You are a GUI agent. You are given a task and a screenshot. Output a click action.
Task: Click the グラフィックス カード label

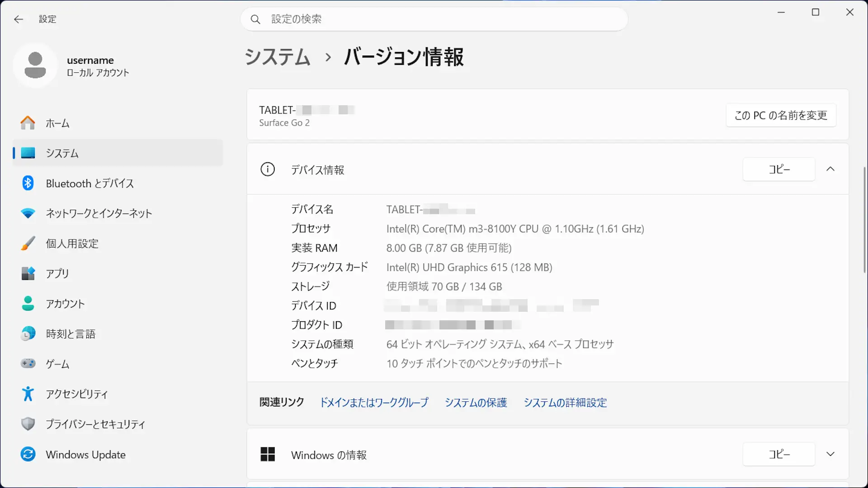[x=330, y=267]
